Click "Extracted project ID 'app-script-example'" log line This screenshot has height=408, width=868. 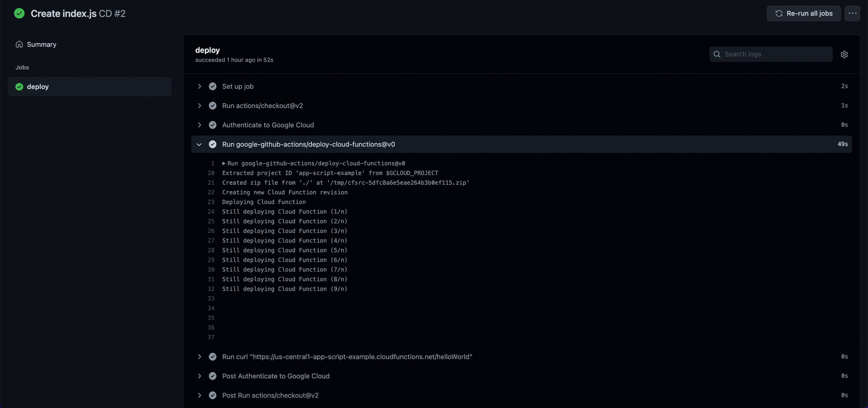coord(330,173)
